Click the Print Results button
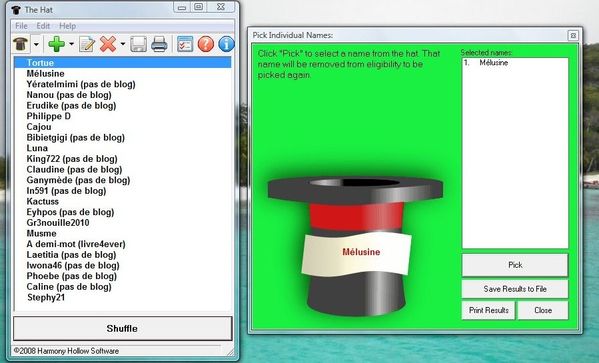Image resolution: width=599 pixels, height=363 pixels. coord(489,310)
